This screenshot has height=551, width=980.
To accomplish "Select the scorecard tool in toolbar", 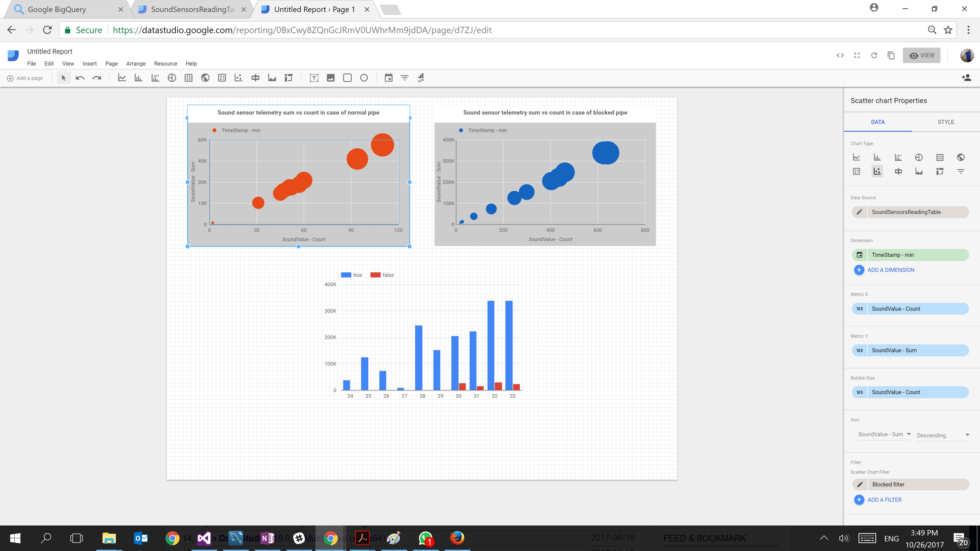I will (222, 78).
